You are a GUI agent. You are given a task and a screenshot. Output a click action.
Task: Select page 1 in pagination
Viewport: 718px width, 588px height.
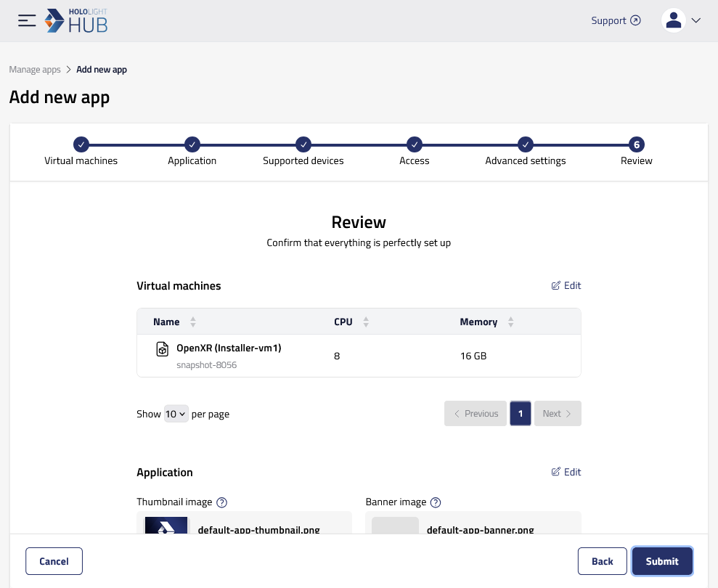pyautogui.click(x=521, y=414)
